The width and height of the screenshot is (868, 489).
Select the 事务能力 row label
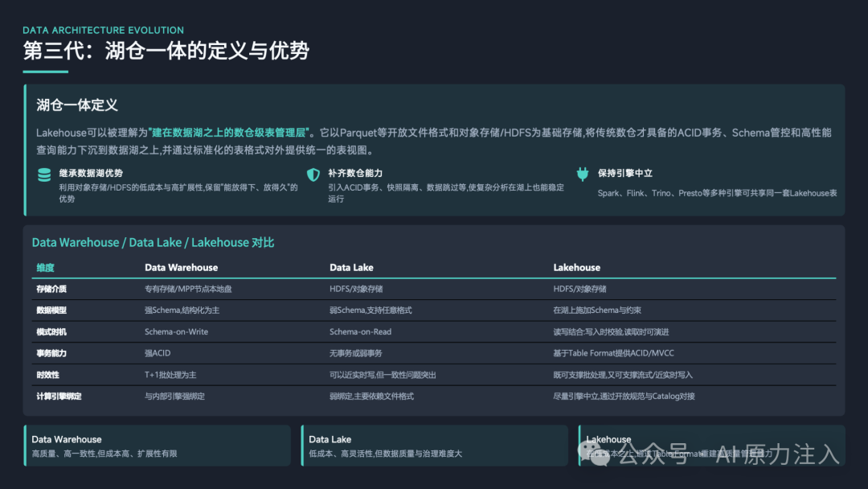click(51, 353)
